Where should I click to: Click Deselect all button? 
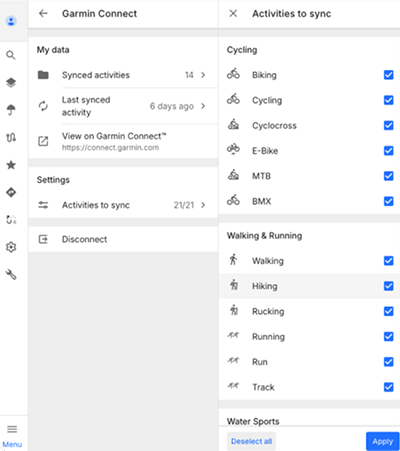pos(251,441)
